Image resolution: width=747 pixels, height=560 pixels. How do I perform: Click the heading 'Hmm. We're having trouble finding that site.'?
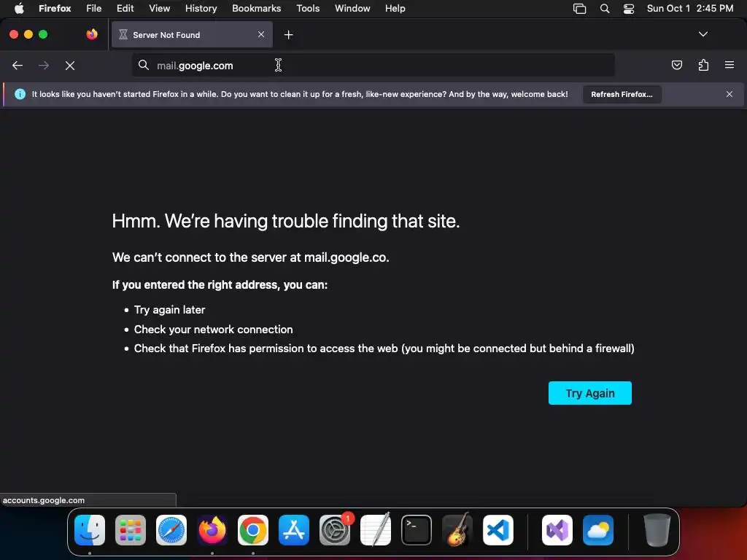click(286, 221)
